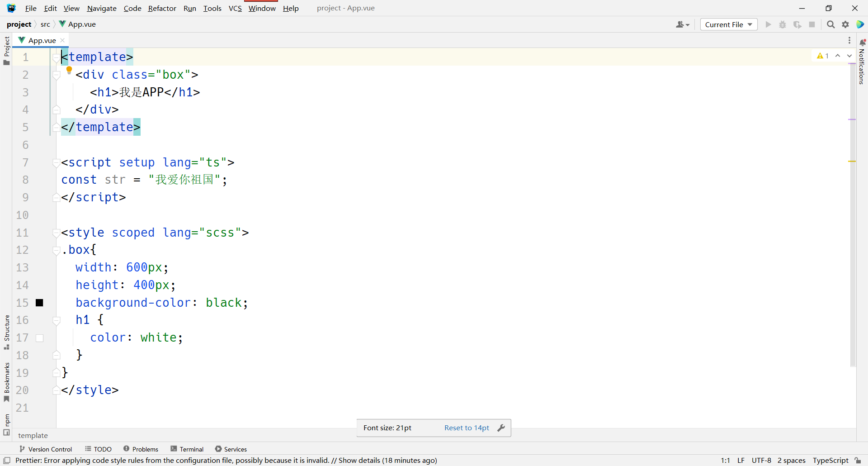Run with coverage icon in toolbar
This screenshot has height=466, width=868.
[x=797, y=24]
